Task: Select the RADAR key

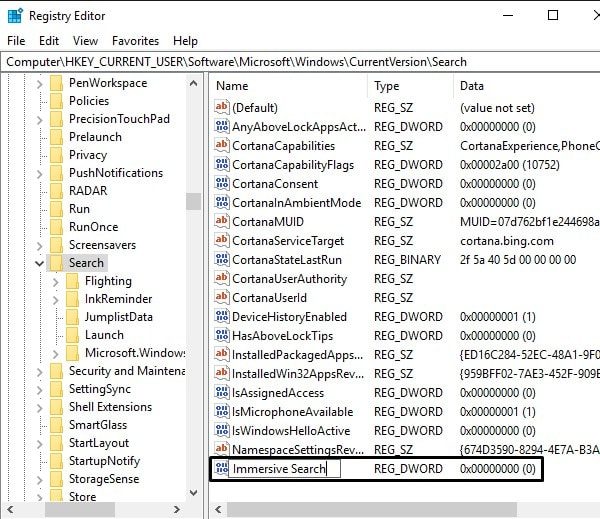Action: [x=88, y=191]
